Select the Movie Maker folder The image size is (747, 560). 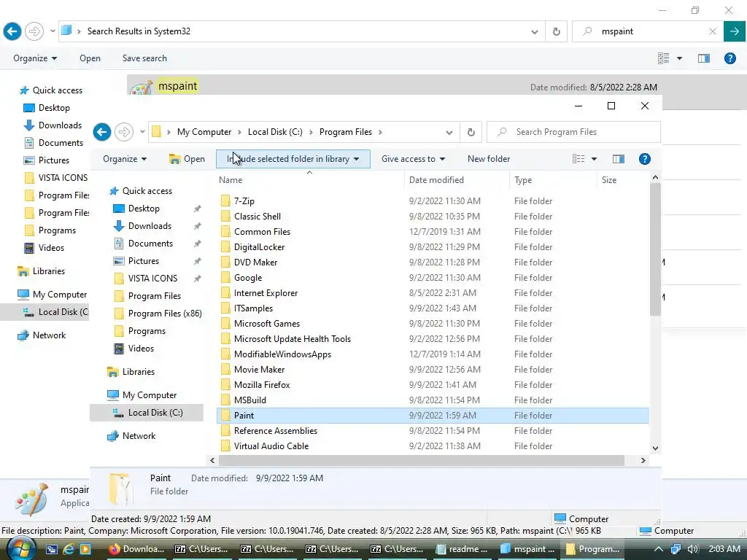(x=259, y=370)
